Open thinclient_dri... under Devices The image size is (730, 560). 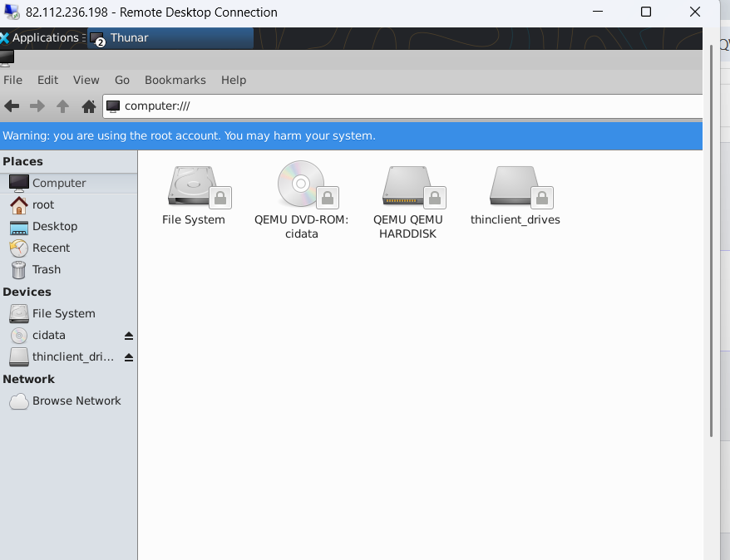click(x=61, y=357)
